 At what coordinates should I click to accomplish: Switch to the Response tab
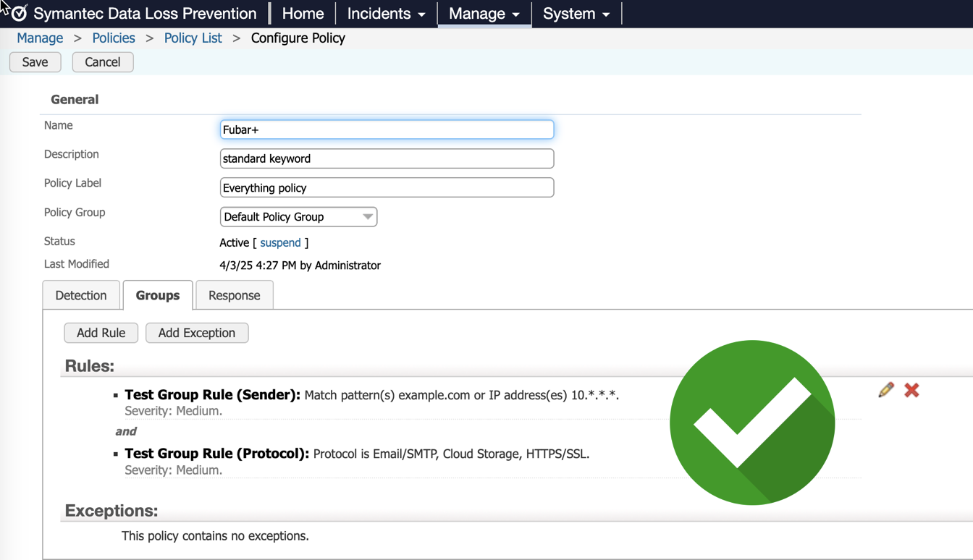(234, 295)
